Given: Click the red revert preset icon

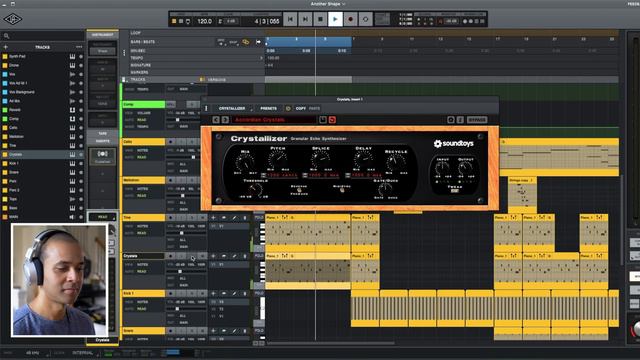Looking at the screenshot, I should click(x=332, y=120).
